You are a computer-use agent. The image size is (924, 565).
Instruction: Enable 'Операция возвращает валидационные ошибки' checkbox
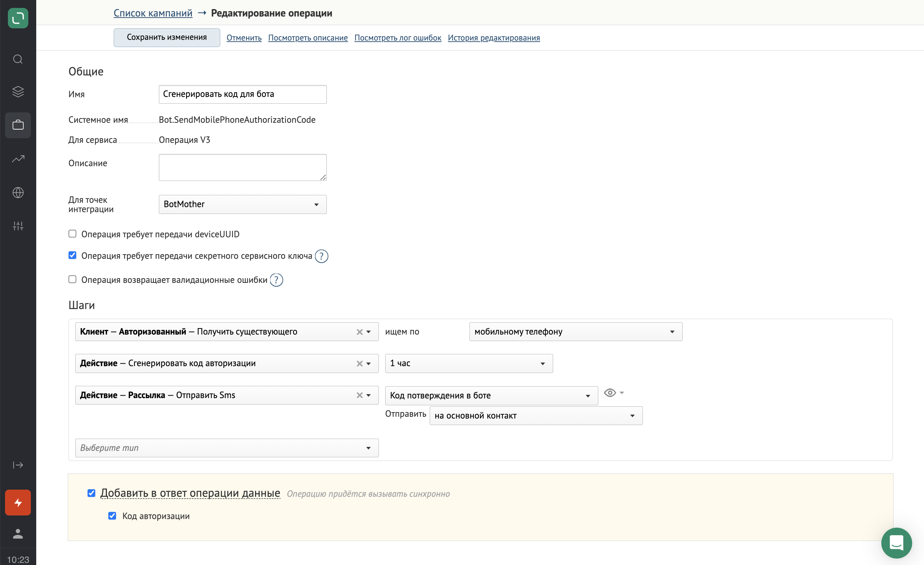72,280
